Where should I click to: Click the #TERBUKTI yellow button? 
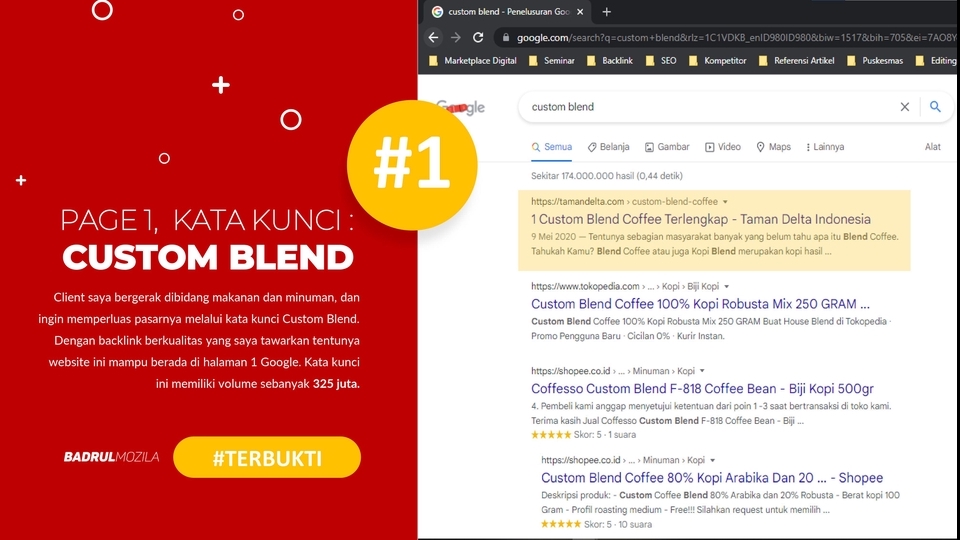(267, 457)
